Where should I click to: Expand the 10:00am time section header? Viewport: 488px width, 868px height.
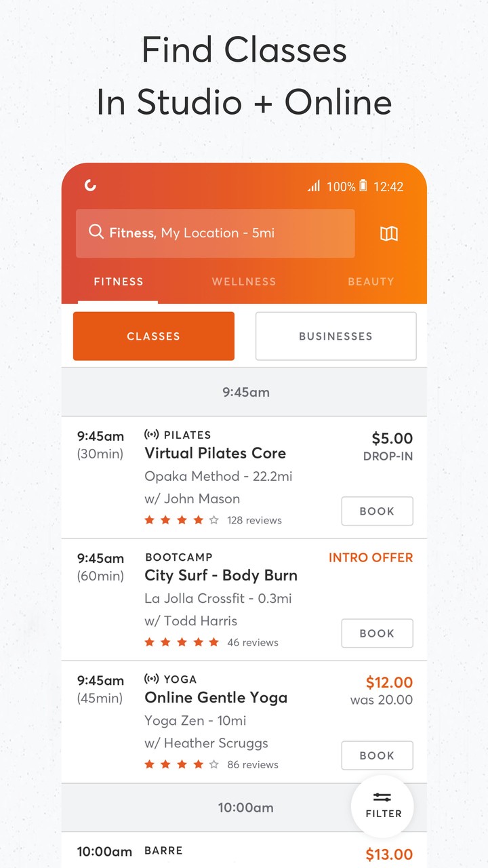[x=244, y=808]
